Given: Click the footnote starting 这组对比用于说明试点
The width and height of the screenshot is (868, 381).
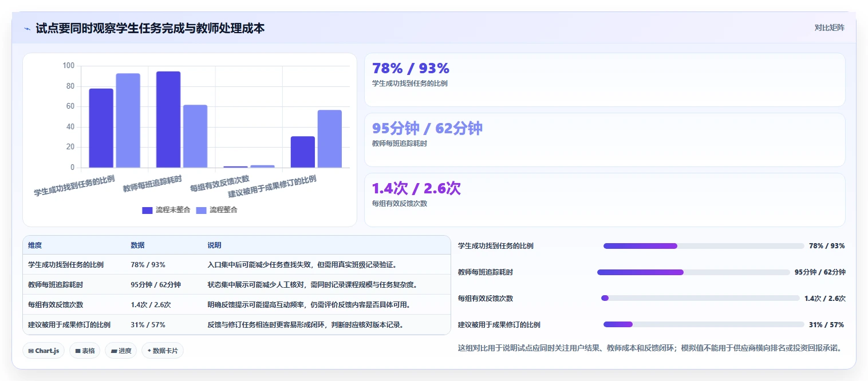Looking at the screenshot, I should pyautogui.click(x=650, y=348).
